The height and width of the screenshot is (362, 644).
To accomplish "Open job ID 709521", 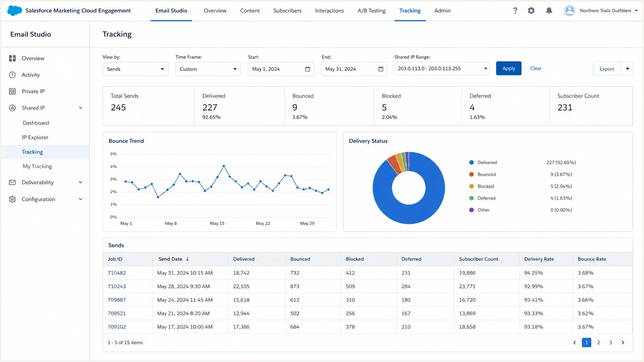I will (117, 313).
